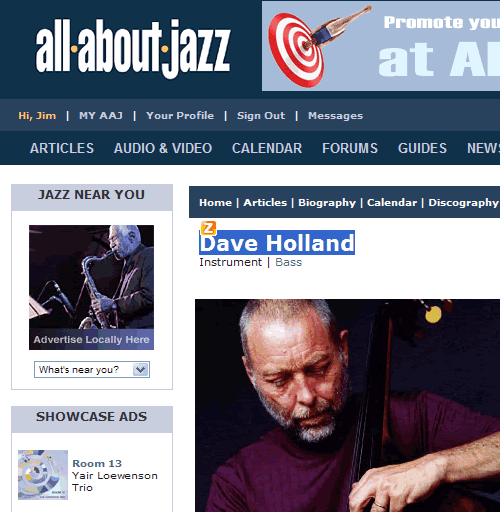Switch to the Biography tab
500x512 pixels.
pos(327,203)
